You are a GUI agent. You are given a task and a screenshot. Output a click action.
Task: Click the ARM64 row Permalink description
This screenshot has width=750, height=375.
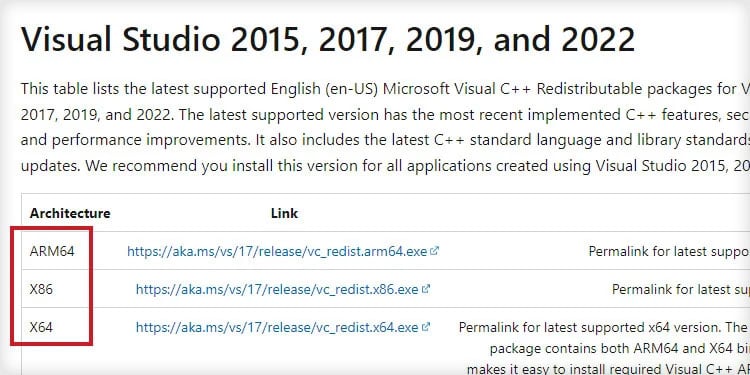pyautogui.click(x=669, y=251)
